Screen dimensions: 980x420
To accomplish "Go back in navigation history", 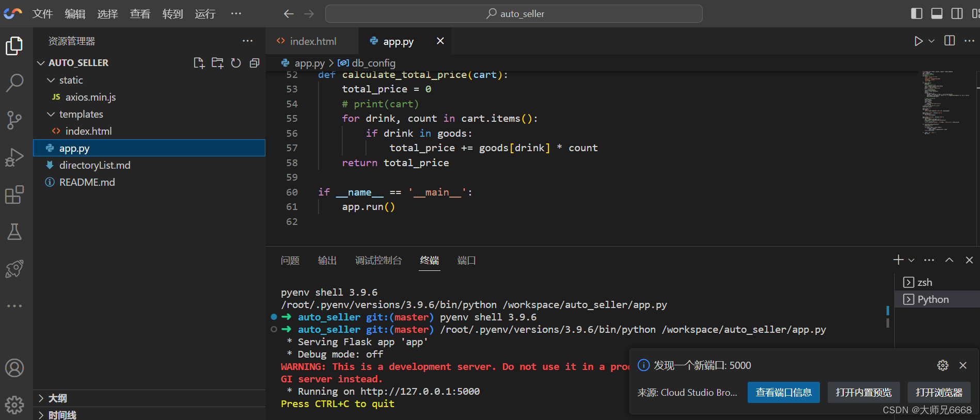I will (x=289, y=14).
